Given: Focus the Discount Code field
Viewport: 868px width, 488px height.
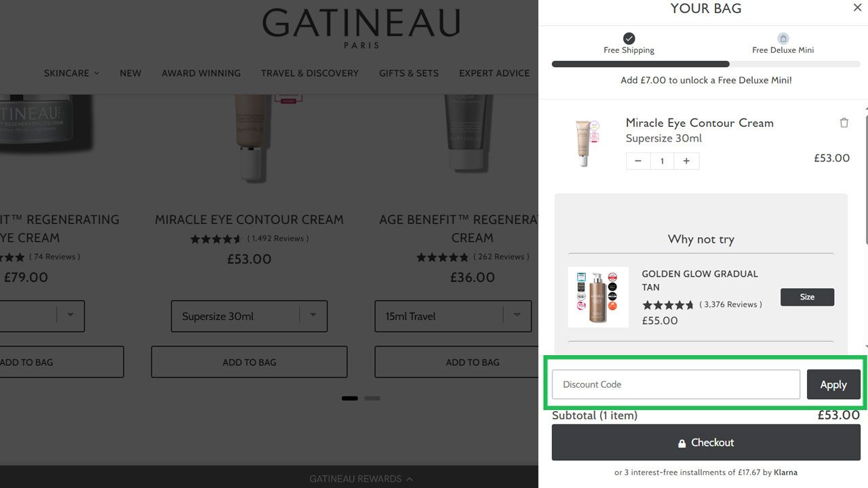Looking at the screenshot, I should pyautogui.click(x=676, y=384).
